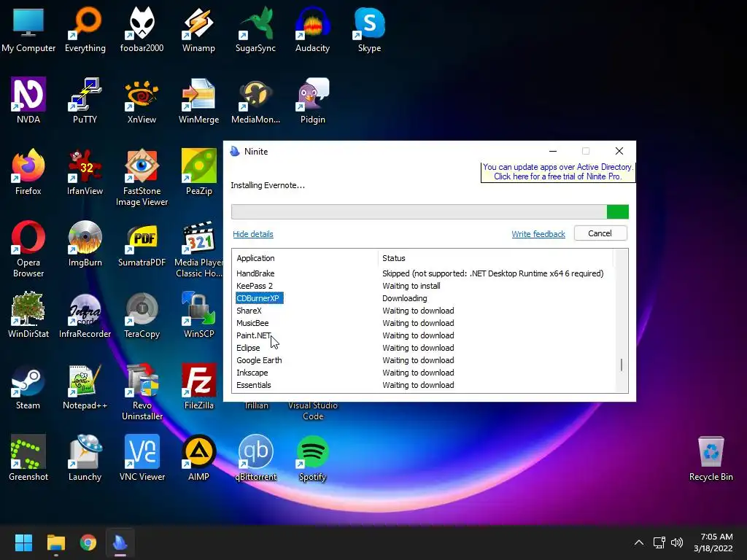Click the IrfanView desktop shortcut
This screenshot has height=560, width=747.
85,172
